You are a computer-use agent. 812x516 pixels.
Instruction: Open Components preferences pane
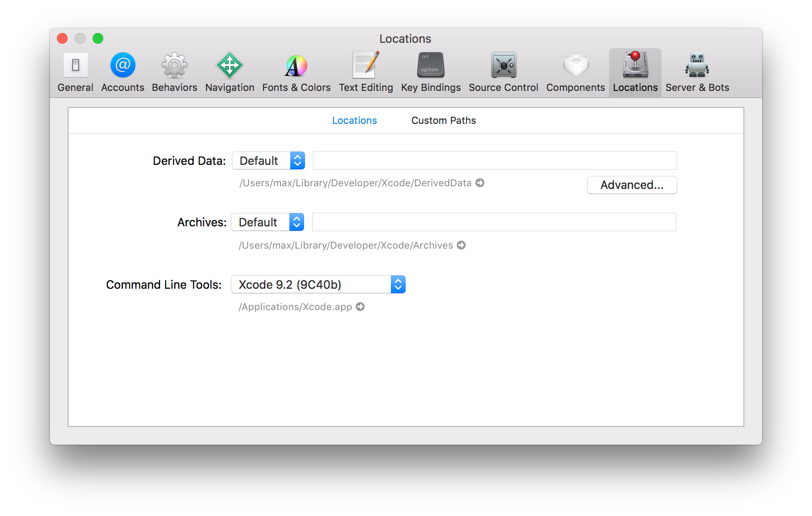[x=575, y=72]
